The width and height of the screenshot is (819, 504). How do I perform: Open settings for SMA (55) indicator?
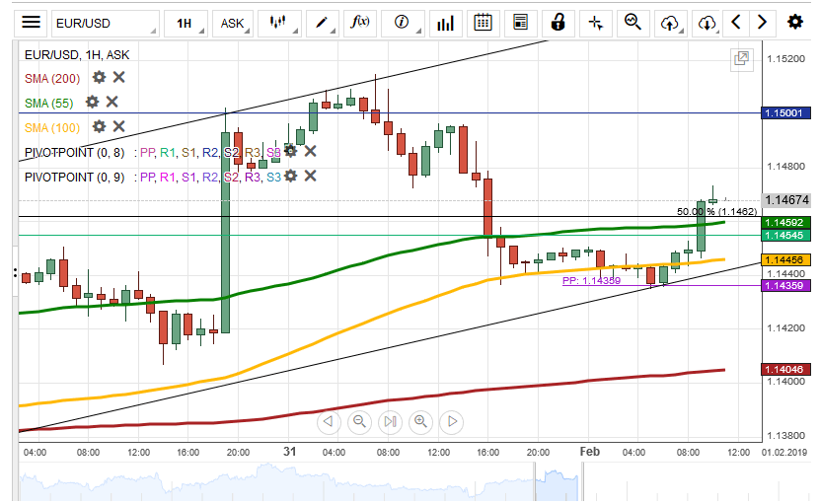pyautogui.click(x=92, y=102)
